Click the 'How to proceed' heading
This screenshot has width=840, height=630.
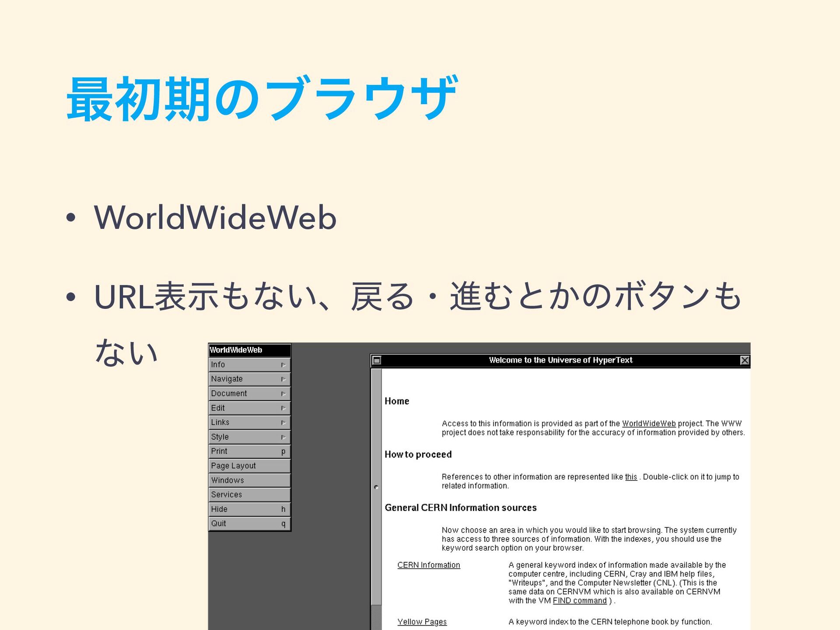(418, 455)
